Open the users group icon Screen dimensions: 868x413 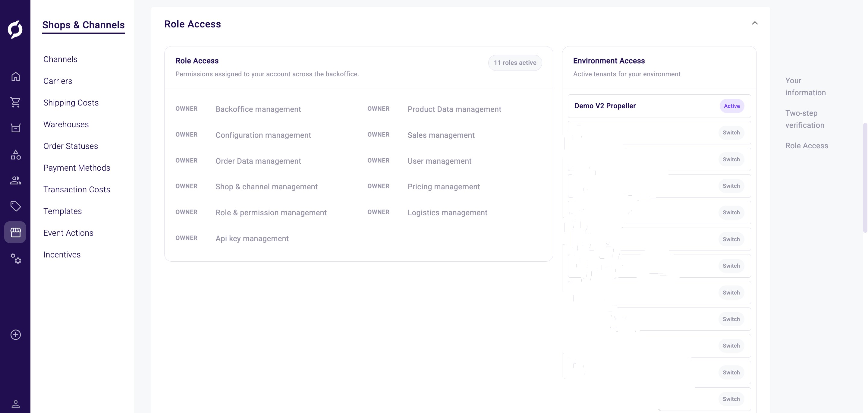(x=15, y=181)
